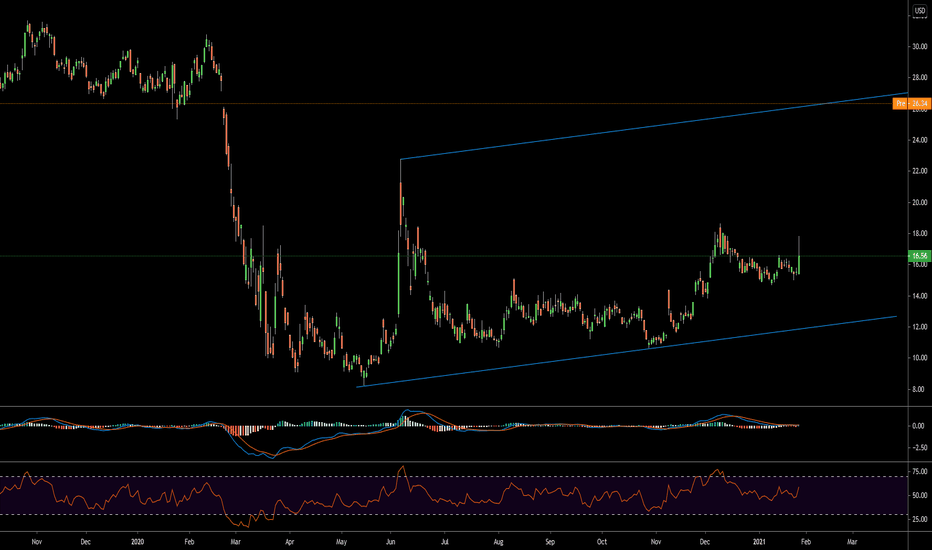Select the green 16.56 last price label

tap(918, 256)
